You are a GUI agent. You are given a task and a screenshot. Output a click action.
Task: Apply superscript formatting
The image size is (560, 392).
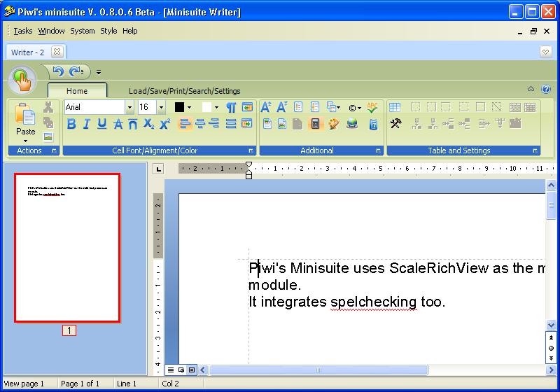pos(165,124)
